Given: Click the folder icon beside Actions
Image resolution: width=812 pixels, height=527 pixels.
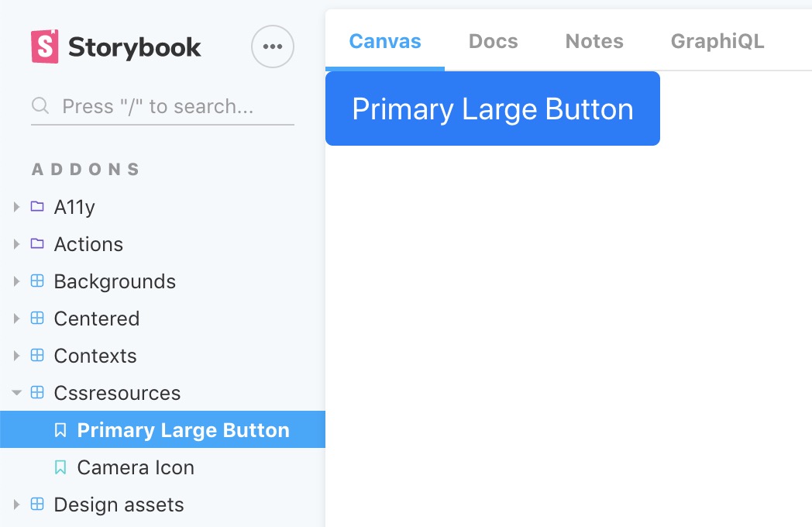Looking at the screenshot, I should click(x=36, y=243).
